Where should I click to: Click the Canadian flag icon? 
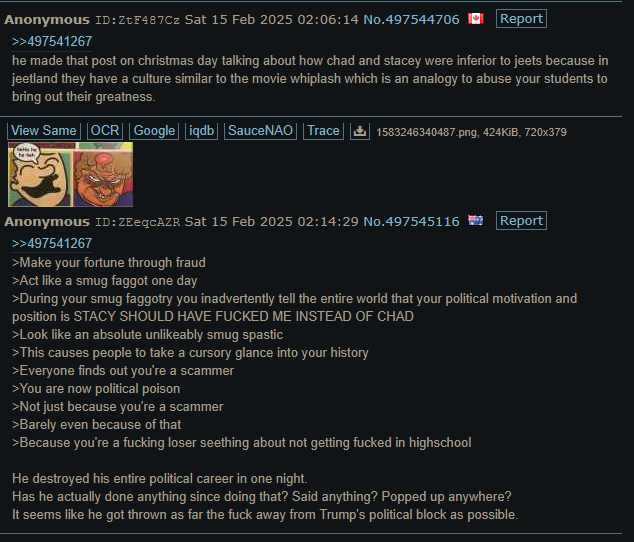[476, 19]
